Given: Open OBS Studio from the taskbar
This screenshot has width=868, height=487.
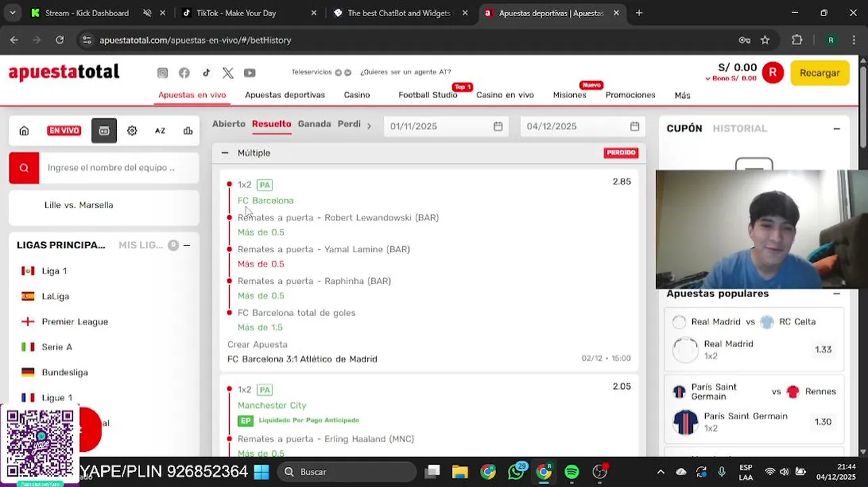Looking at the screenshot, I should point(600,471).
